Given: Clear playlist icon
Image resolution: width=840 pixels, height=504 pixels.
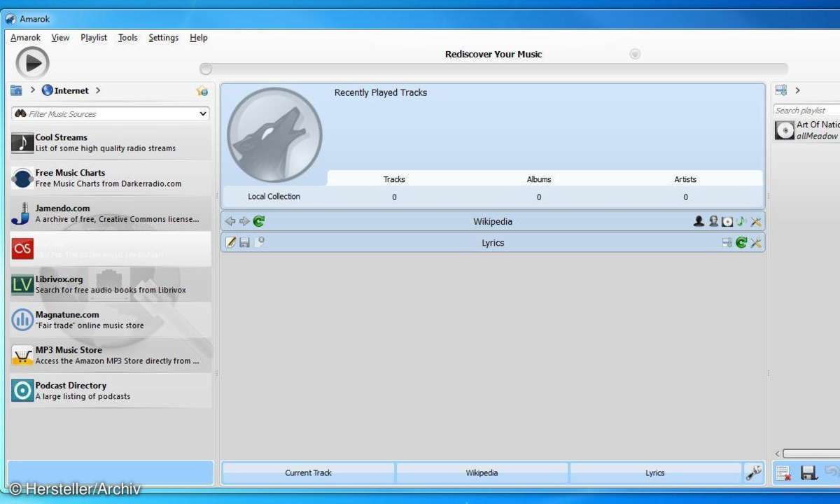Looking at the screenshot, I should coord(783,473).
